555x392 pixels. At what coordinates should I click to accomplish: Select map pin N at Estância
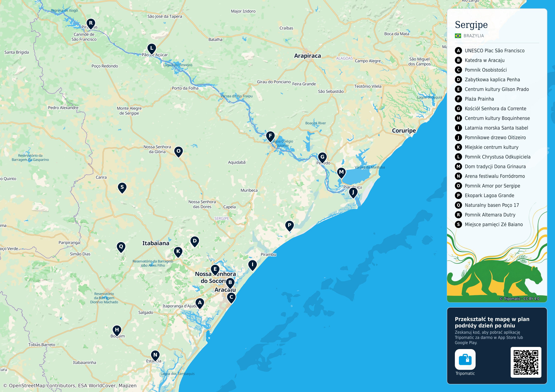point(155,356)
